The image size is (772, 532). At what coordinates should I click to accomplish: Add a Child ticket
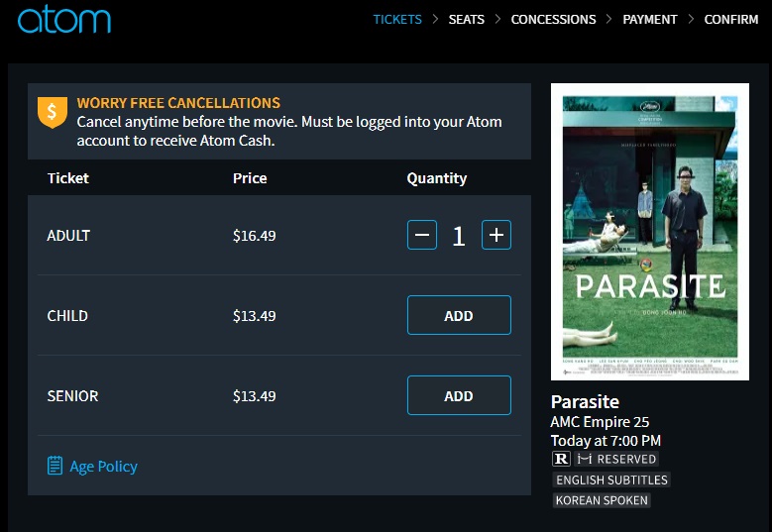click(x=459, y=315)
